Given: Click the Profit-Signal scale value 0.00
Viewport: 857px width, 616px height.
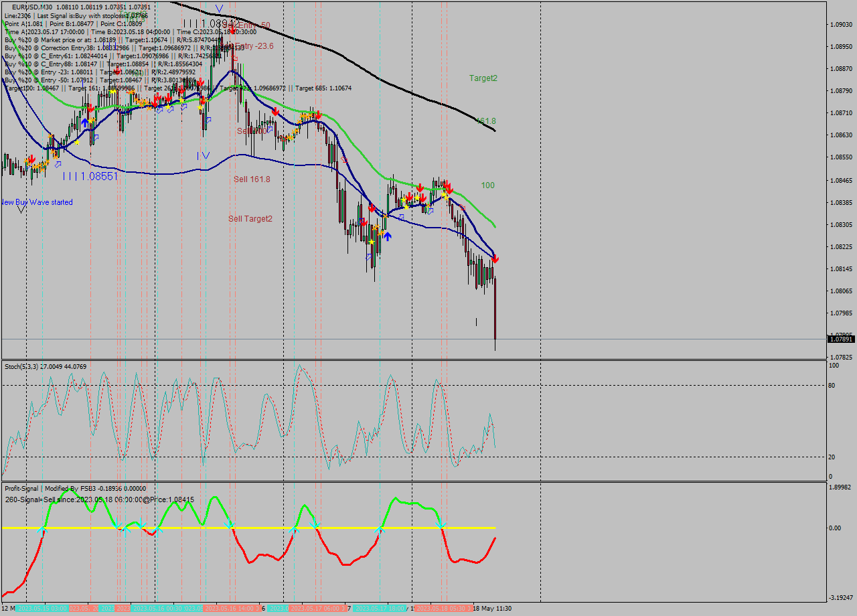Looking at the screenshot, I should (x=835, y=528).
